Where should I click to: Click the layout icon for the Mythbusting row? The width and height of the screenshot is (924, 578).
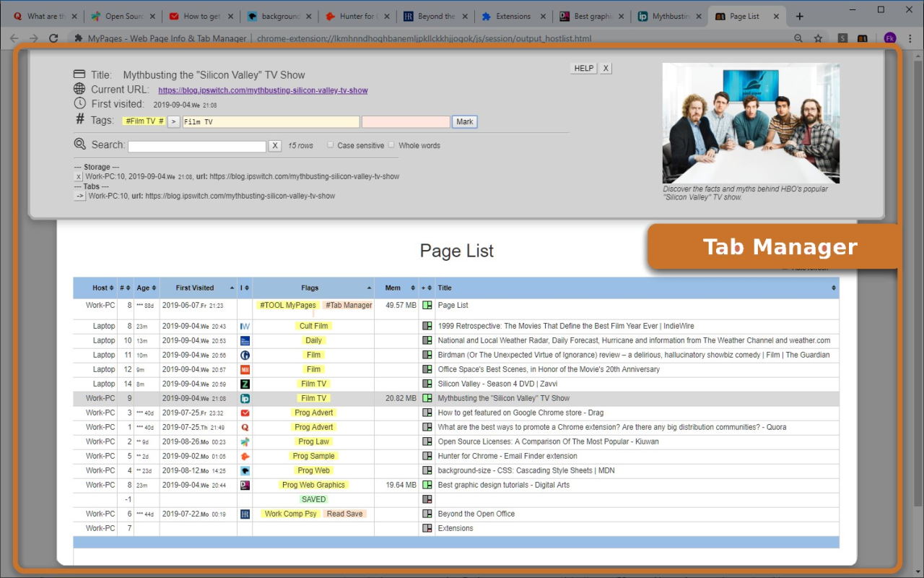(427, 398)
